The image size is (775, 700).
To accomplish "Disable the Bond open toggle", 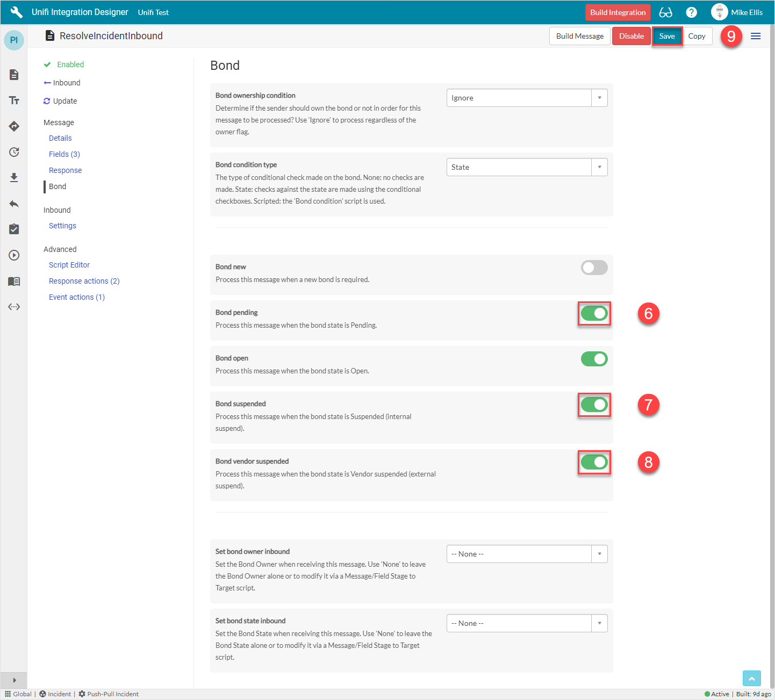I will click(594, 358).
